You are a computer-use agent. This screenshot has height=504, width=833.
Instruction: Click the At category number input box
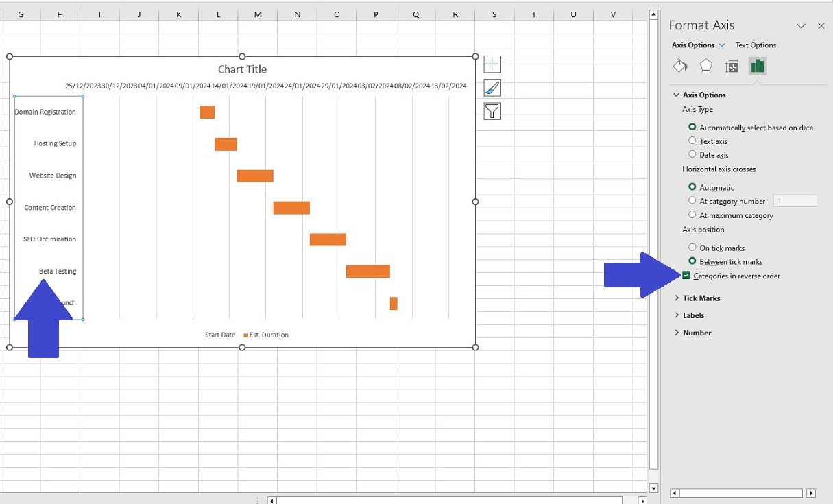click(795, 200)
